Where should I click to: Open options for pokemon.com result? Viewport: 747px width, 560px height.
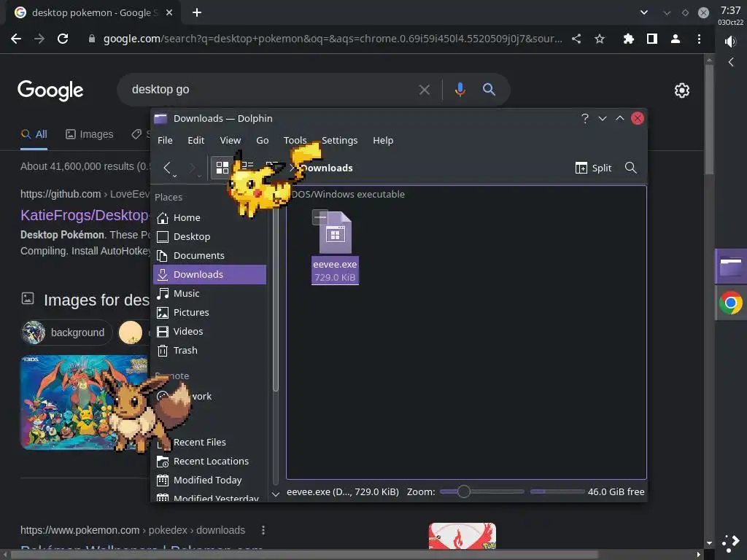pos(263,530)
